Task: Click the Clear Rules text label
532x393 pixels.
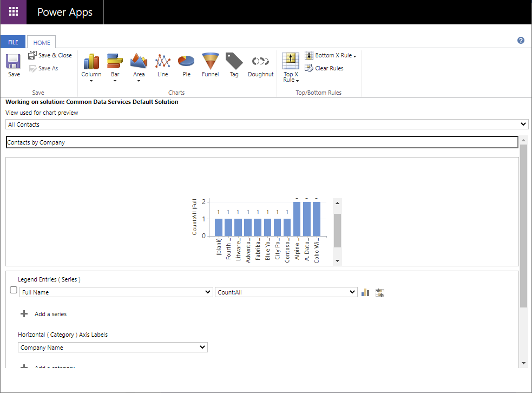Action: [329, 68]
